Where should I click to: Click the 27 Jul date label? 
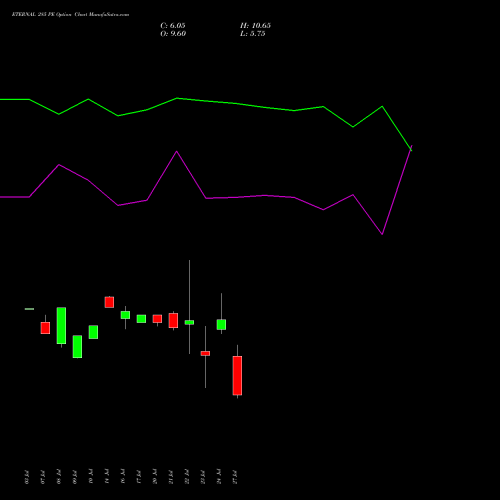pyautogui.click(x=235, y=477)
